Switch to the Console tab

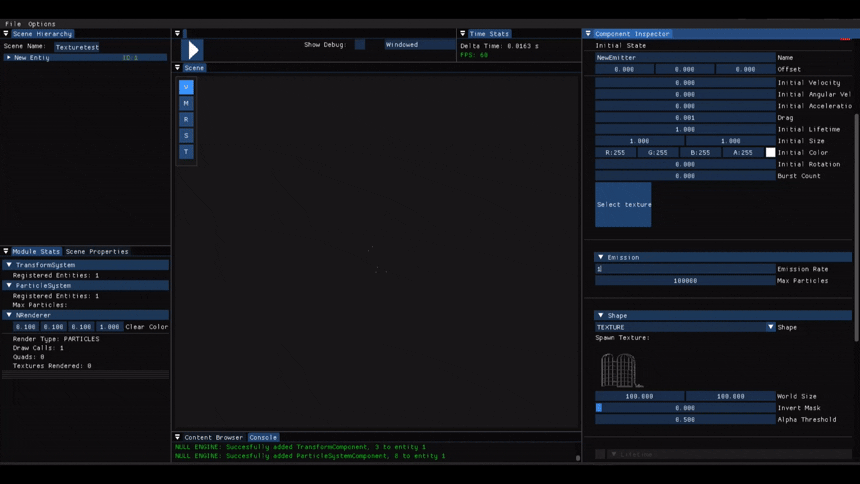tap(263, 437)
